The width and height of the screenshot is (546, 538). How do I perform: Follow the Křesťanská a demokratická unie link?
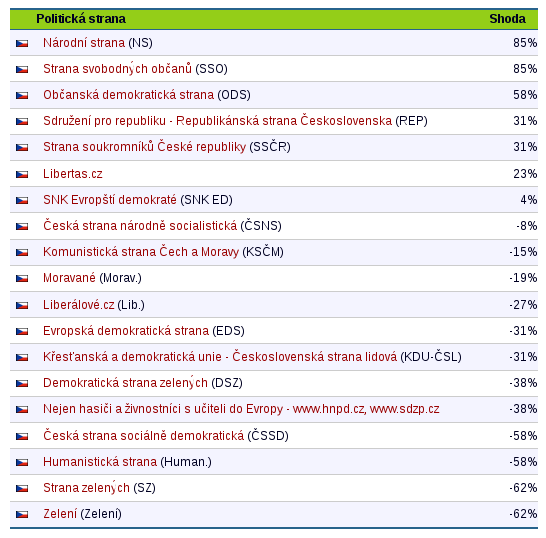coord(220,357)
